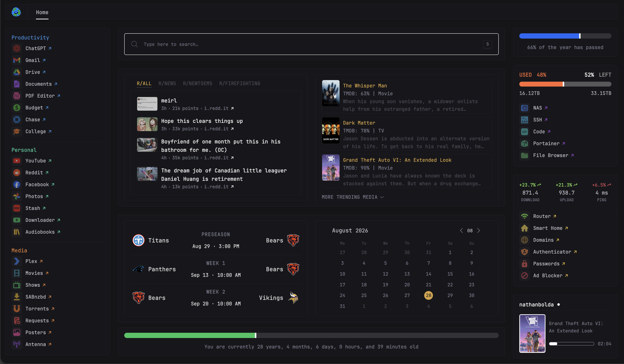Expand More Trending Media
The width and height of the screenshot is (624, 364).
coord(353,197)
